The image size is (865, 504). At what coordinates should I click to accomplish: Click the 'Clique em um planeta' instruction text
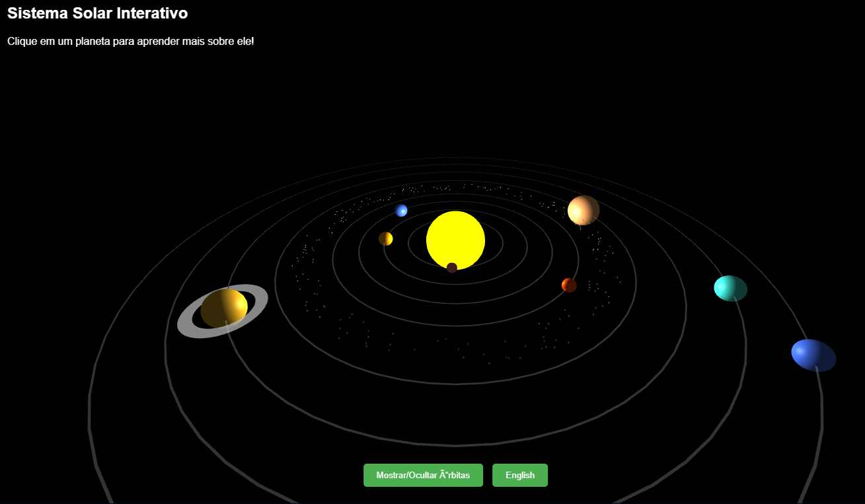click(x=131, y=41)
